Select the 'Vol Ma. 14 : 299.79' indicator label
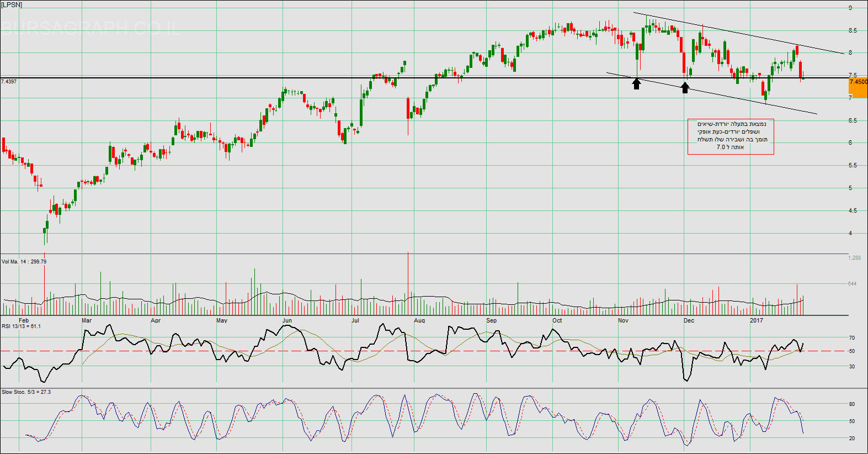Image resolution: width=868 pixels, height=454 pixels. [x=24, y=262]
